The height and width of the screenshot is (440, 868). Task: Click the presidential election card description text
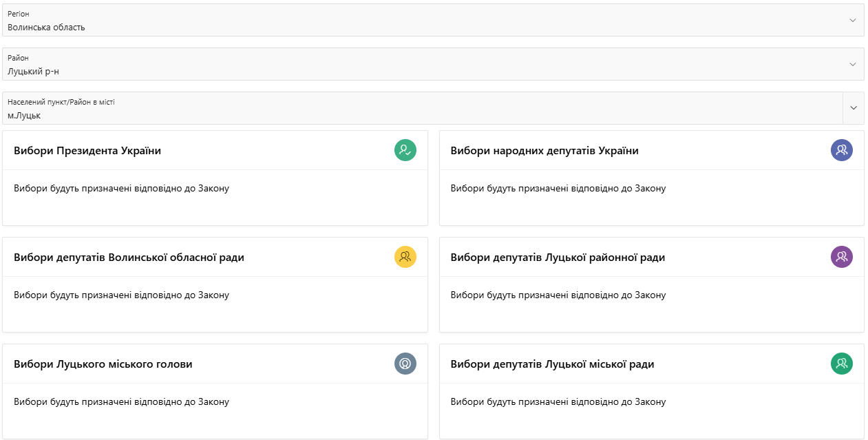tap(121, 189)
